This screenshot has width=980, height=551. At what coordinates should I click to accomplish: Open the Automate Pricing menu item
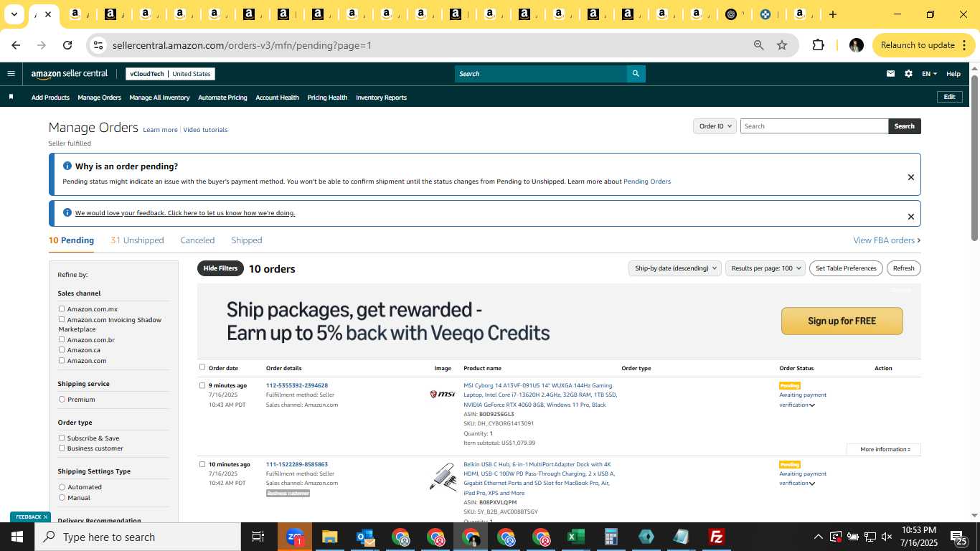point(222,98)
